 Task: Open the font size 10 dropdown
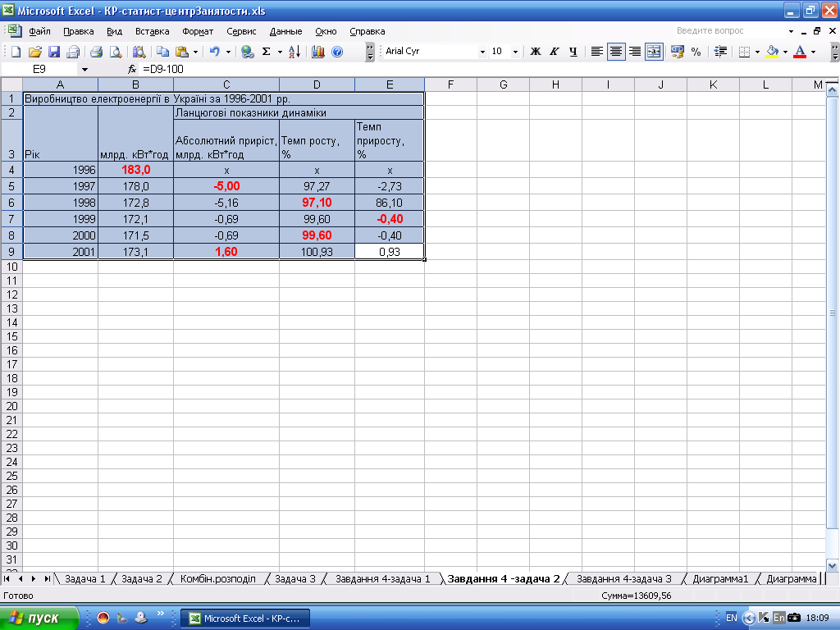point(515,52)
